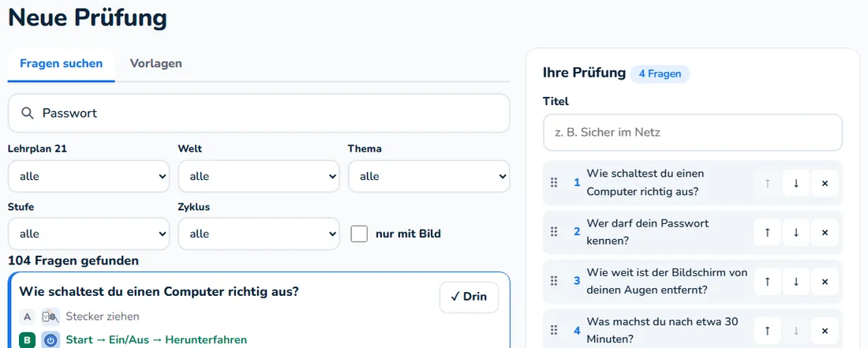Click power icon of answer B

click(51, 339)
